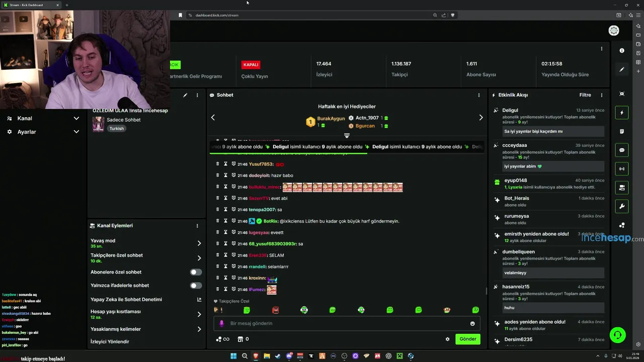Toggle Yalnızca ifadelerle sohbet switch
The width and height of the screenshot is (644, 362).
coord(196,286)
